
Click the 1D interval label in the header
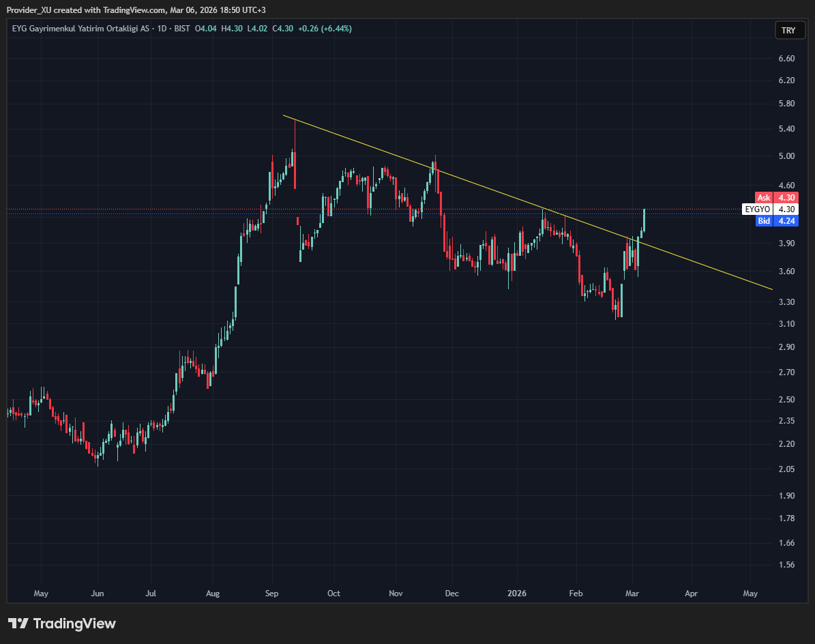tap(162, 29)
